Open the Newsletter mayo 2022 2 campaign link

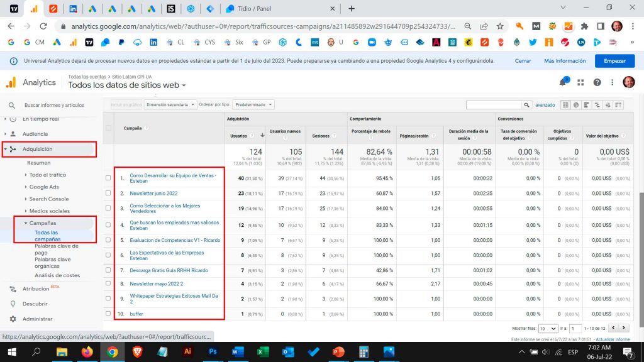(157, 283)
